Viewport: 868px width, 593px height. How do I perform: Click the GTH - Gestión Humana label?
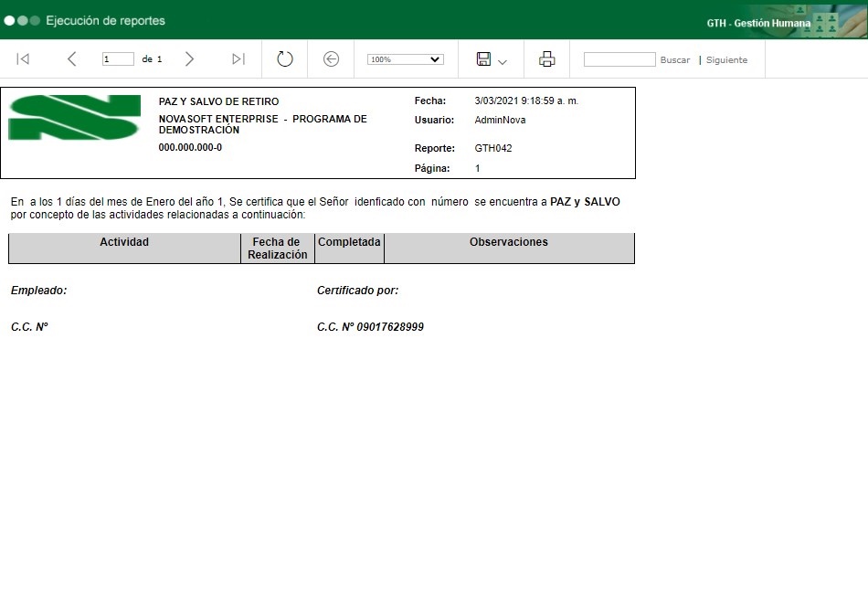pyautogui.click(x=758, y=23)
